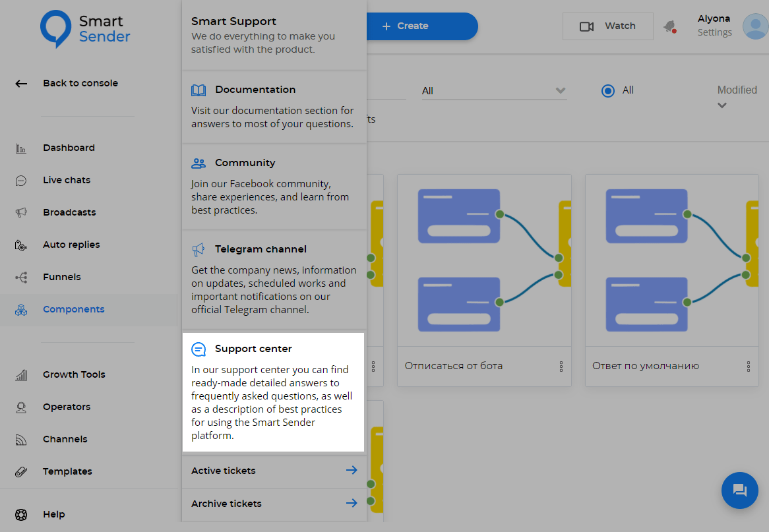Screen dimensions: 769x532
Task: Click the Telegram channel megaphone icon
Action: [199, 250]
